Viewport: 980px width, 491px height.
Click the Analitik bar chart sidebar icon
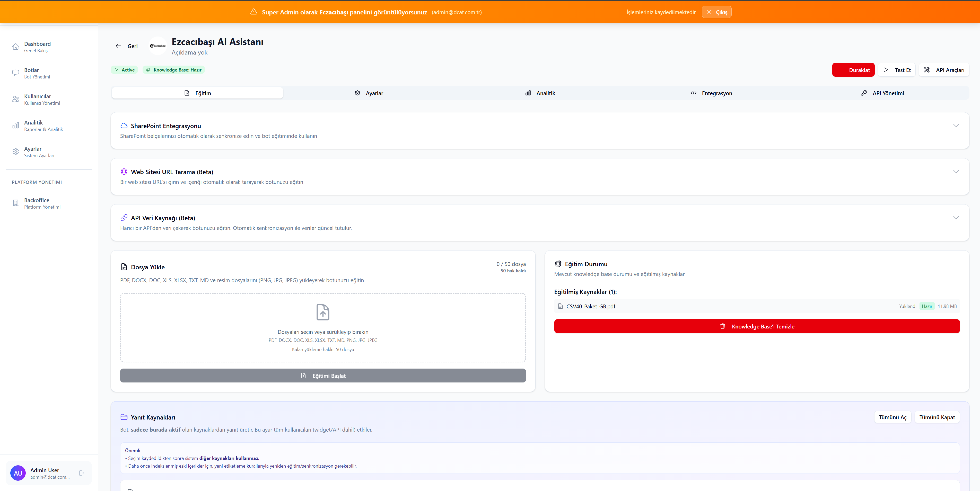click(16, 126)
